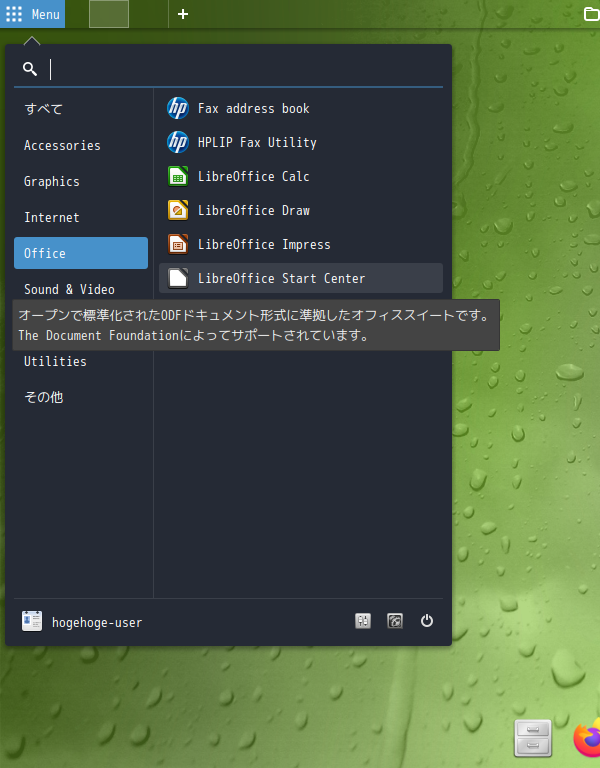Open LibreOffice Calc entry

tap(301, 176)
